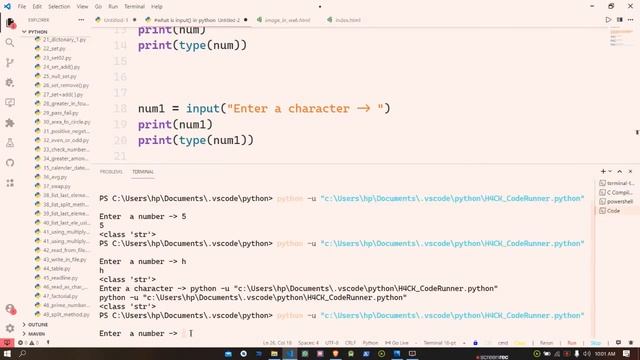Open the Go menu
Viewport: 640px width, 360px height.
(98, 7)
